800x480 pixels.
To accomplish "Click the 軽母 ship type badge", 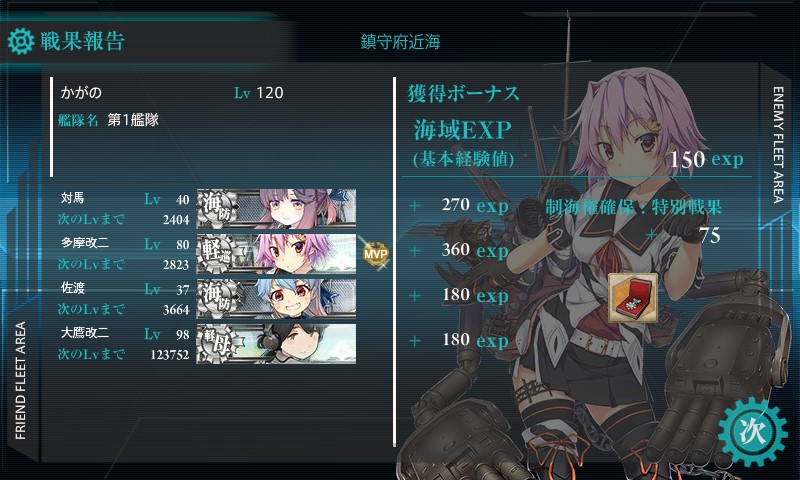I will 218,343.
